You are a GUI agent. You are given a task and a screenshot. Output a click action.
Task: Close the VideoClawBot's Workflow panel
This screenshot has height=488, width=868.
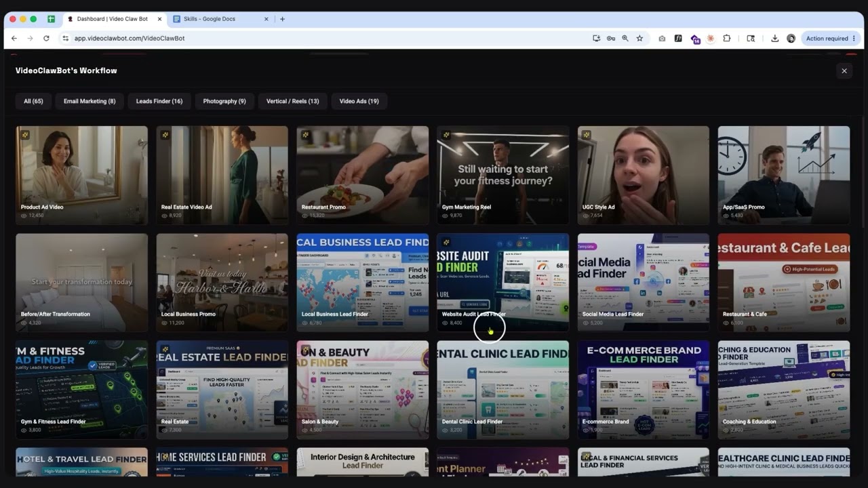pos(844,70)
